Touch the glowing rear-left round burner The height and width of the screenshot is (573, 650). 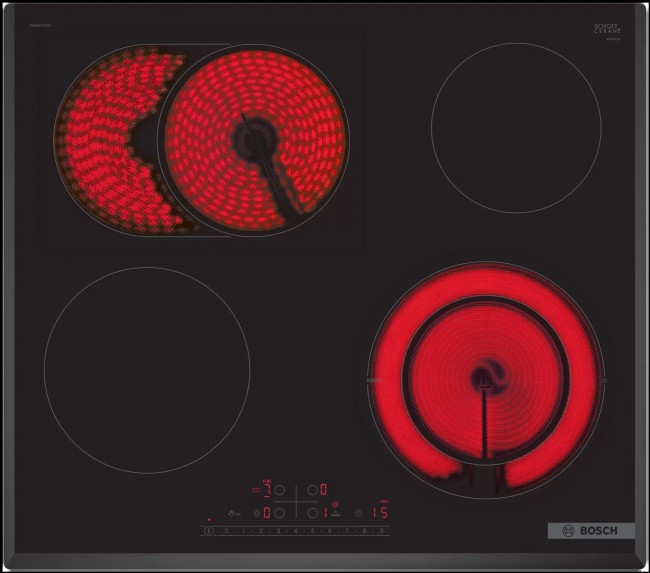point(254,140)
